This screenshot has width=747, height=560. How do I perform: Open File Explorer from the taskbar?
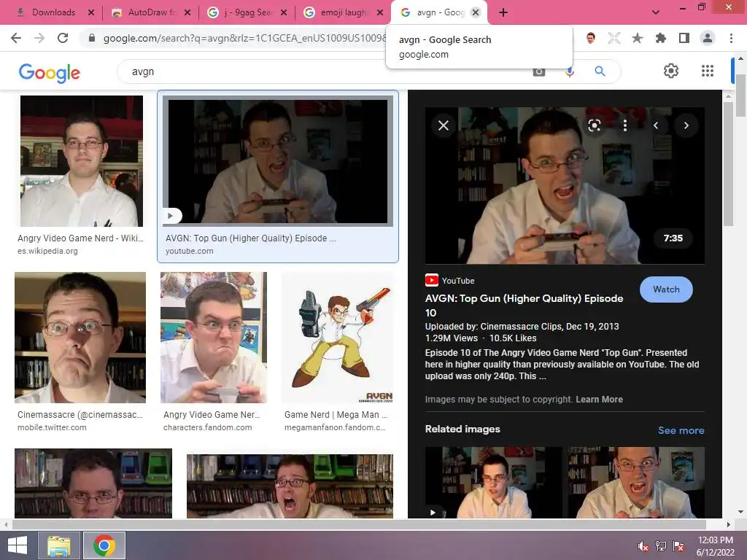point(58,545)
